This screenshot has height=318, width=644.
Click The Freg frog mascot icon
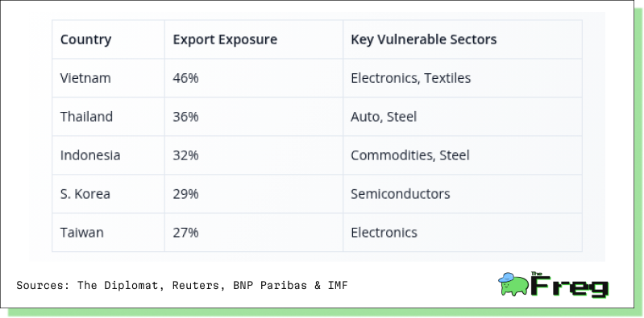[x=513, y=284]
